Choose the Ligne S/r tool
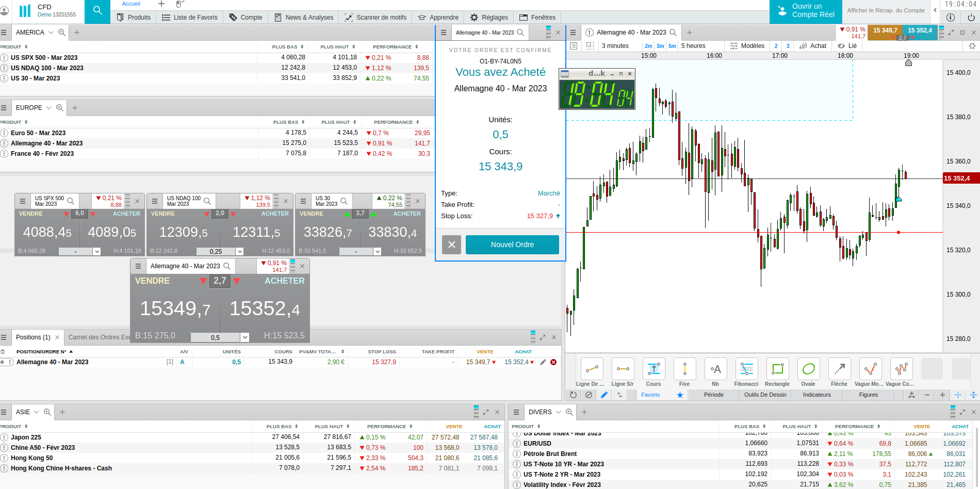The height and width of the screenshot is (489, 980). point(623,372)
